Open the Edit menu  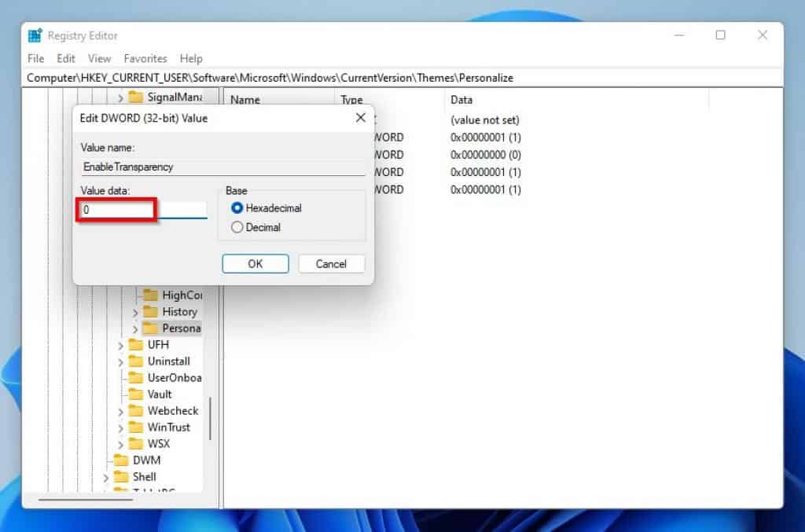tap(66, 58)
